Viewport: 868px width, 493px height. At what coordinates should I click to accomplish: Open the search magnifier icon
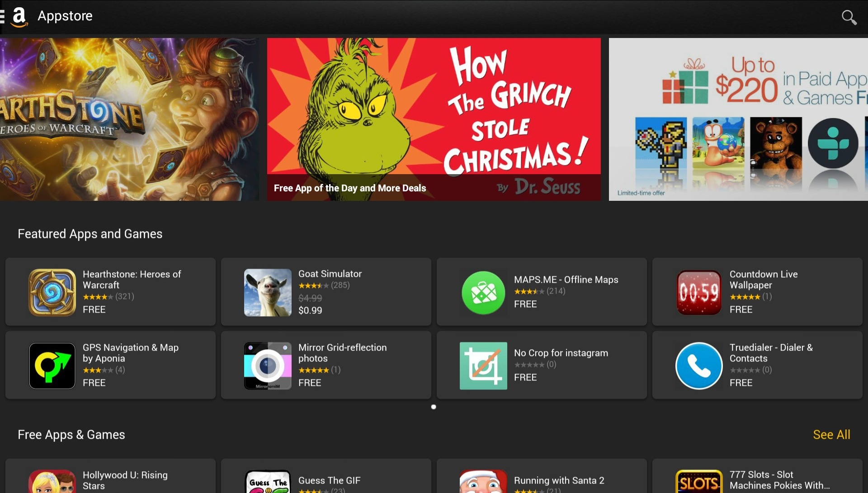849,17
